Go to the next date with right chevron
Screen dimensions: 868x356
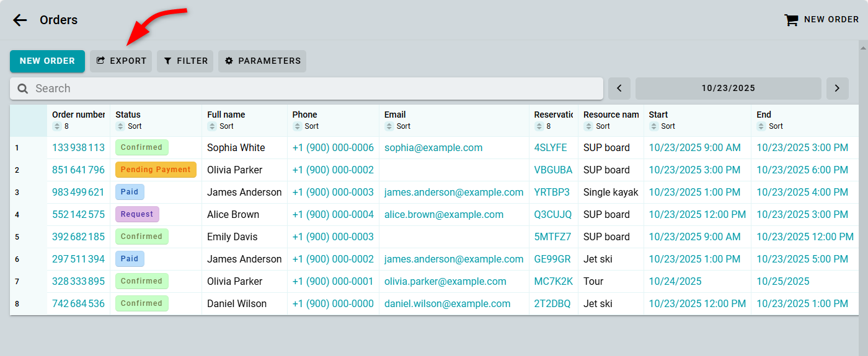pyautogui.click(x=837, y=89)
